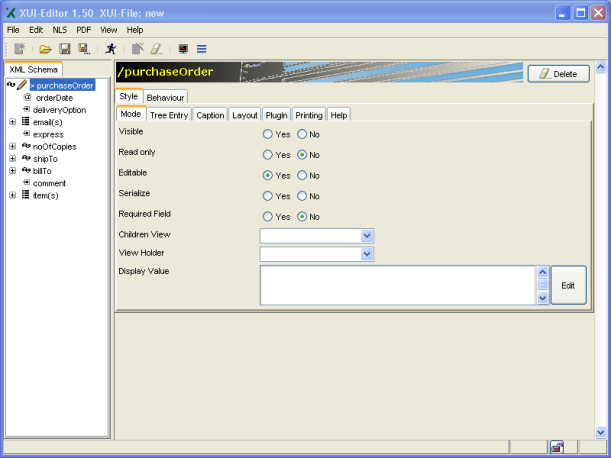
Task: Set Read only to Yes
Action: (268, 155)
